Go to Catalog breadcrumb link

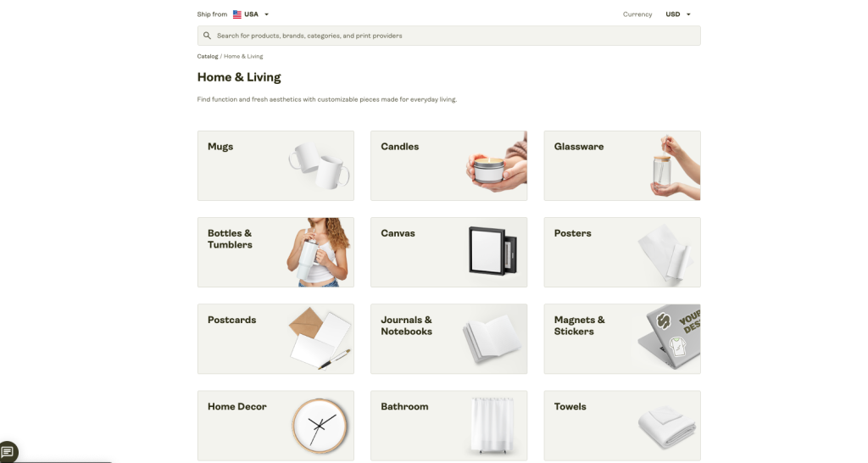tap(208, 57)
